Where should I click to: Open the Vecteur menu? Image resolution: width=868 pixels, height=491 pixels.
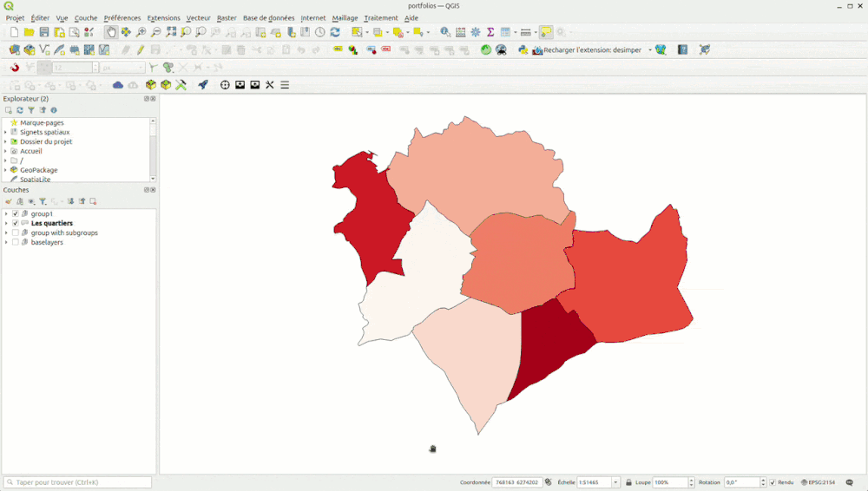coord(198,17)
